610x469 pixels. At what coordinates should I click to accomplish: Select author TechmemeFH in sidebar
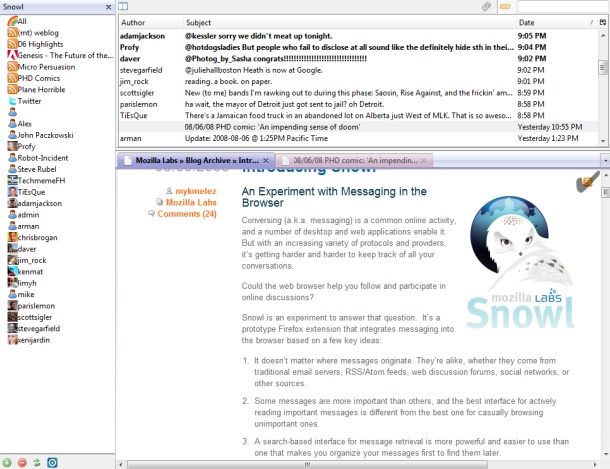[x=37, y=180]
